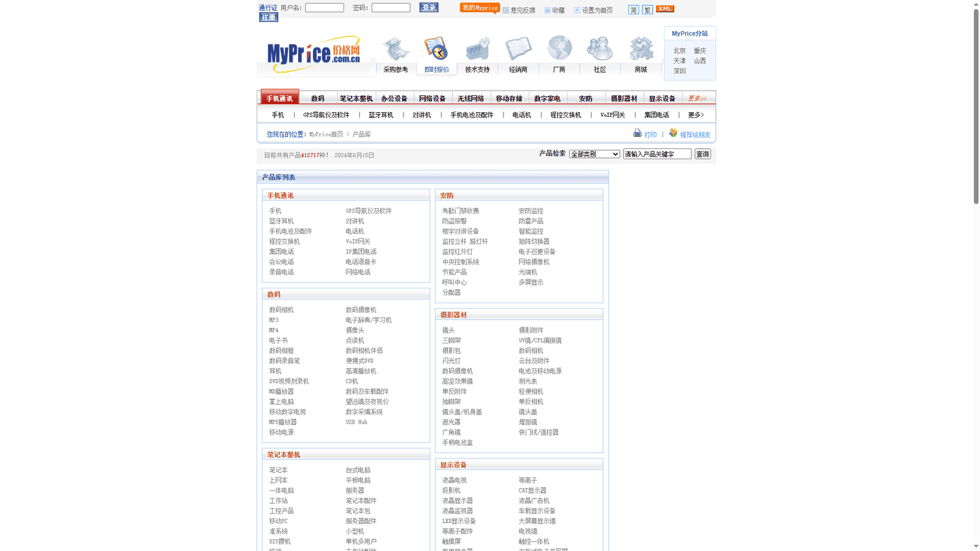Screen dimensions: 980x551
Task: Click the printer icon beside 打印
Action: pos(637,133)
